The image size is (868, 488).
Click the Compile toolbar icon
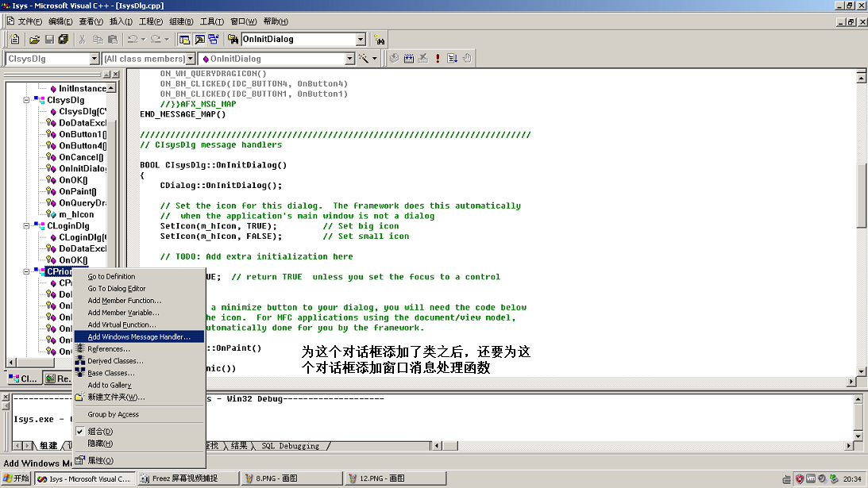(394, 58)
